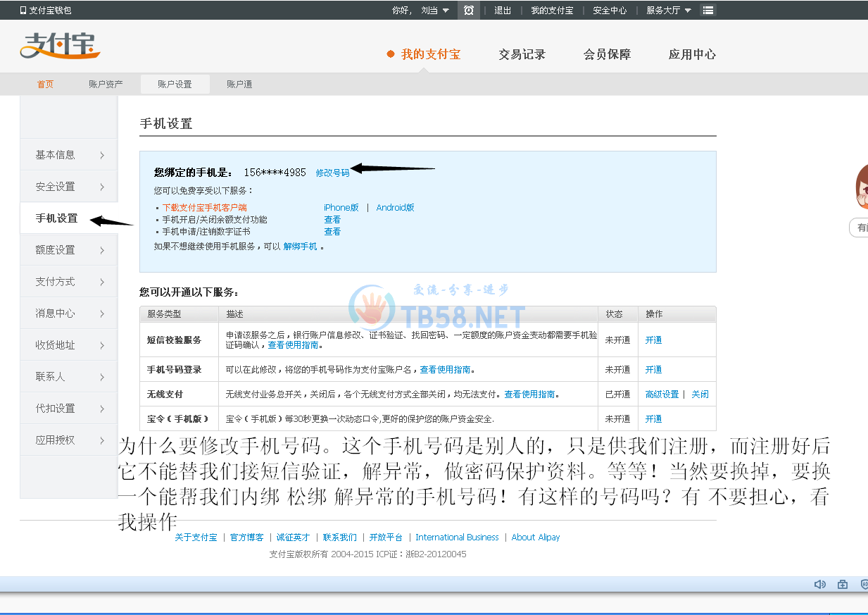Viewport: 868px width, 615px height.
Task: Click the bound number 156****4985
Action: tap(275, 173)
